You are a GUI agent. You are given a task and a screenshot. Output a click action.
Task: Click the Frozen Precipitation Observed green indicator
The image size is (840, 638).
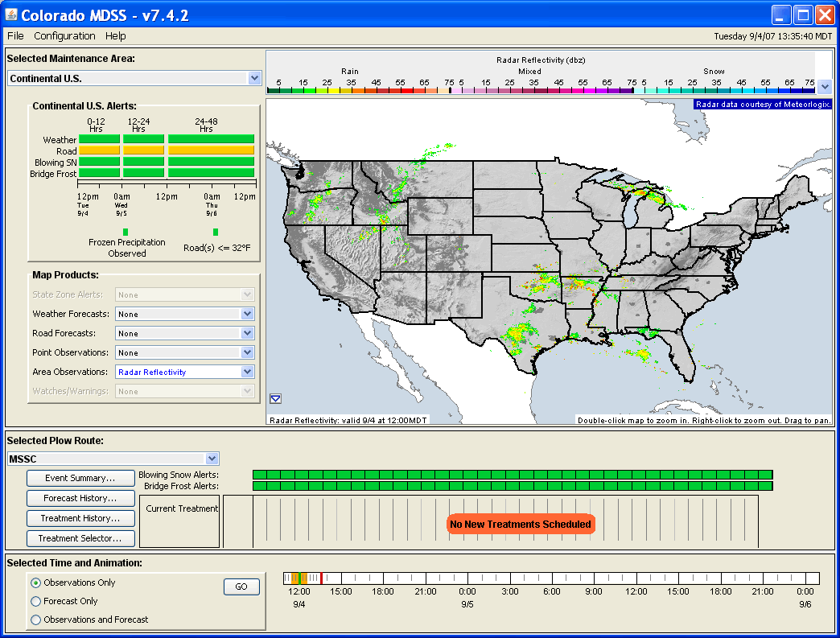point(125,232)
